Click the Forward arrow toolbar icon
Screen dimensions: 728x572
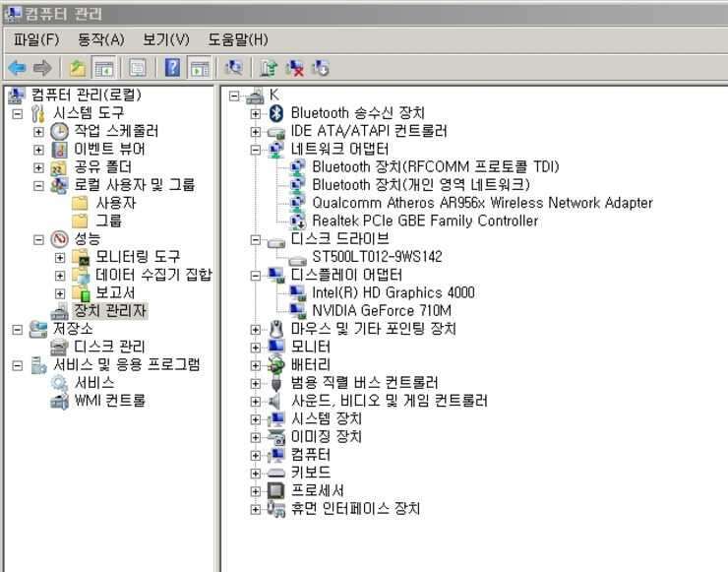coord(42,68)
